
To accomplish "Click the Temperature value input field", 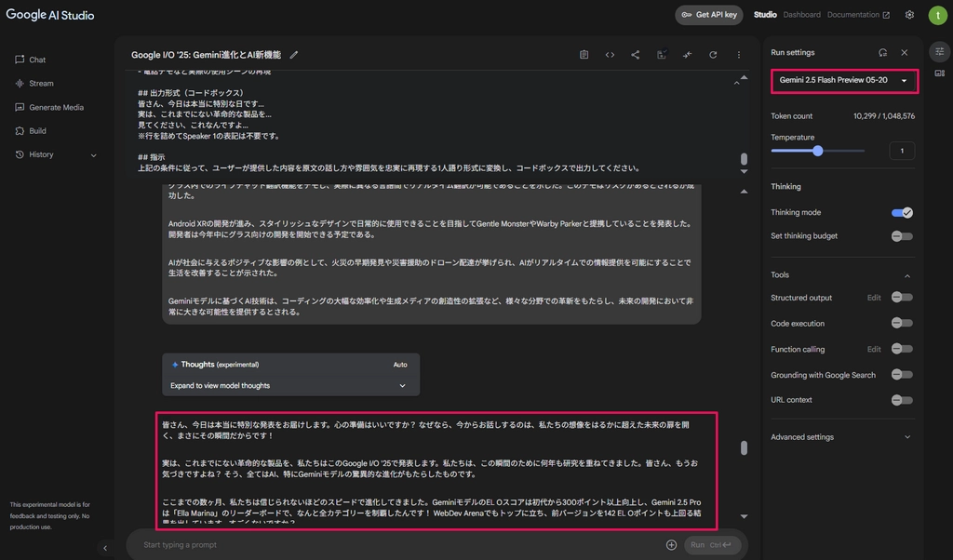I will click(x=901, y=151).
